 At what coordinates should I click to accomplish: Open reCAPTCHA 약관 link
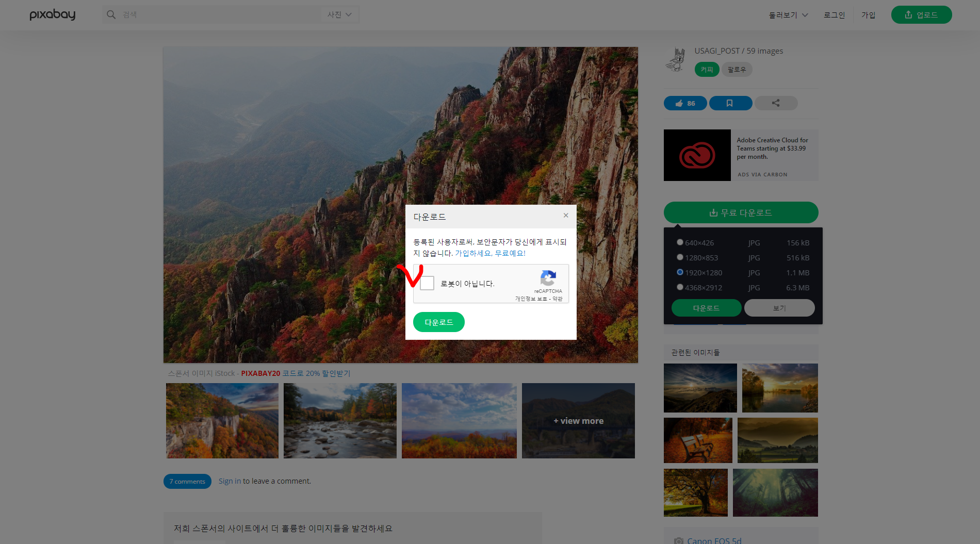pos(558,299)
